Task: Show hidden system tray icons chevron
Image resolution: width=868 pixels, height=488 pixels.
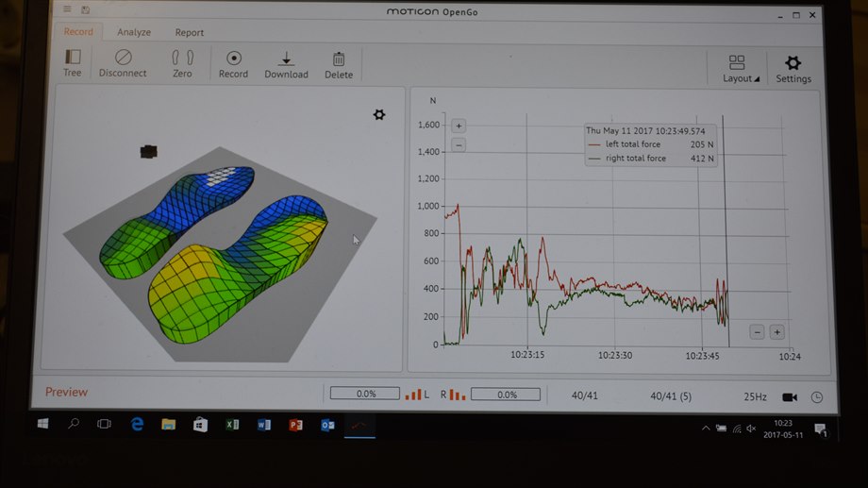Action: (706, 429)
